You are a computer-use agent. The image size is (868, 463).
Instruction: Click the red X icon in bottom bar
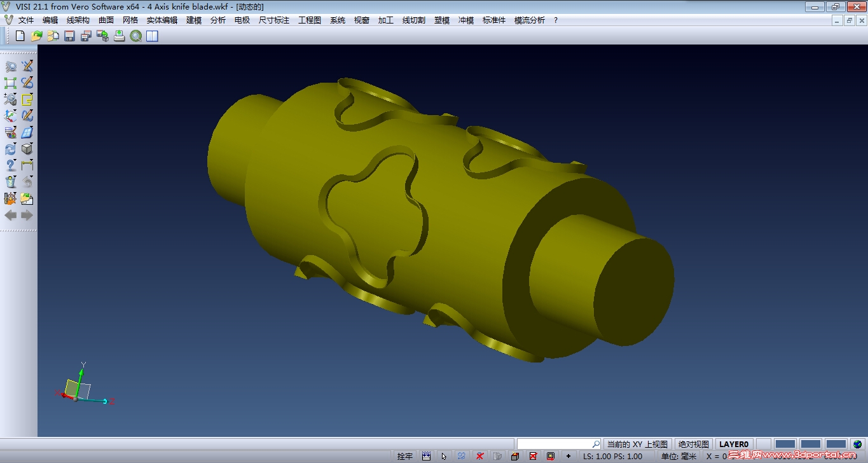click(x=480, y=456)
